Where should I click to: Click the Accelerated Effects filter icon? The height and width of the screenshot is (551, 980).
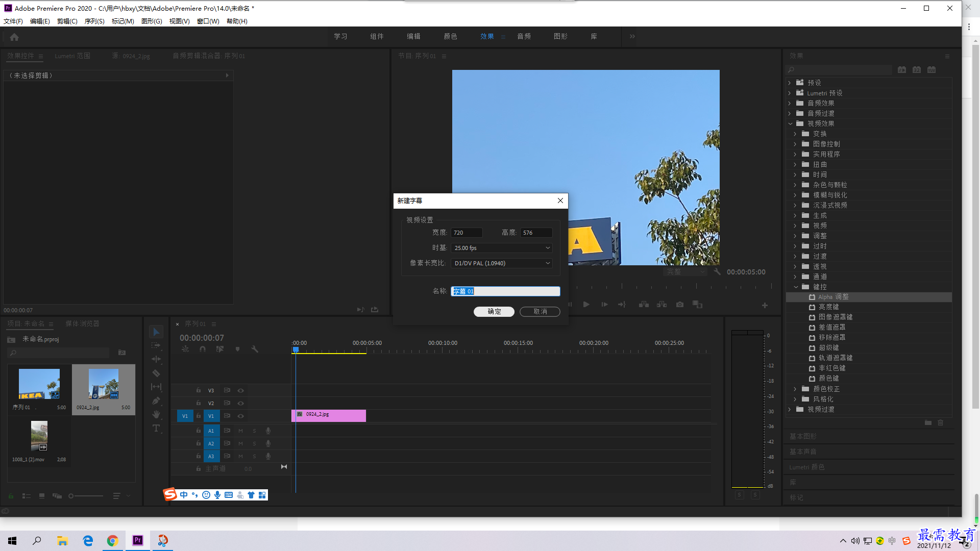(x=902, y=69)
